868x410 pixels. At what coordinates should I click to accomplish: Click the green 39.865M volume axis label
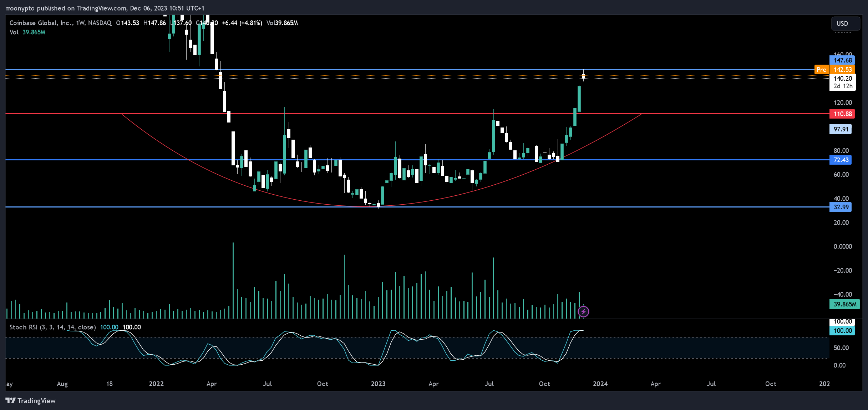click(x=844, y=304)
